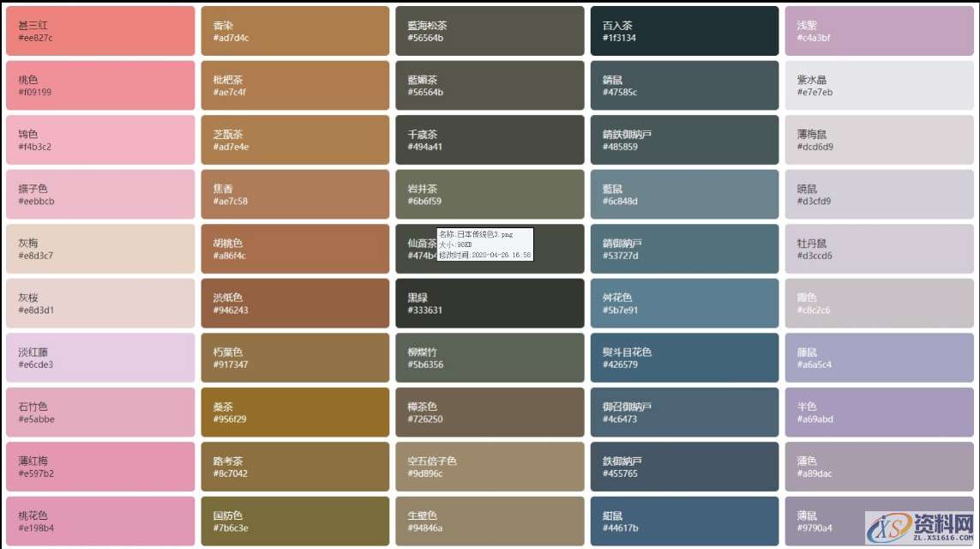Select the brown swatch #ad7d4c
Image resolution: width=980 pixels, height=549 pixels.
click(x=295, y=31)
